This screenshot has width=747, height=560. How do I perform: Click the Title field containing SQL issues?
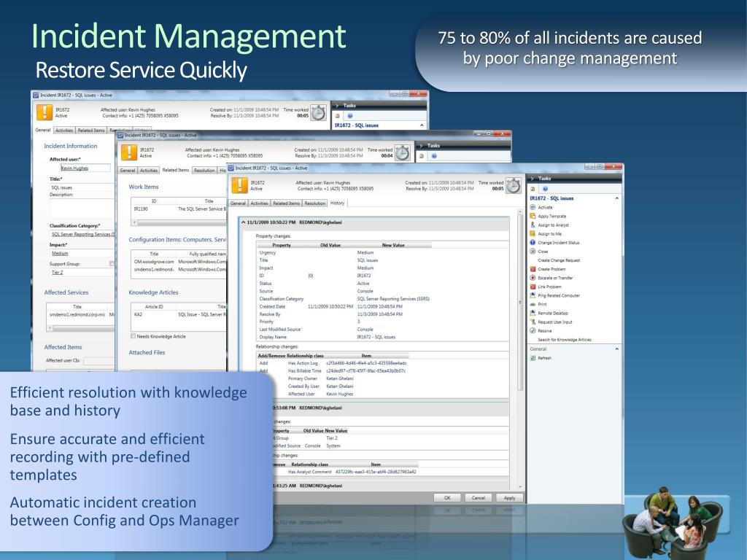[x=82, y=187]
